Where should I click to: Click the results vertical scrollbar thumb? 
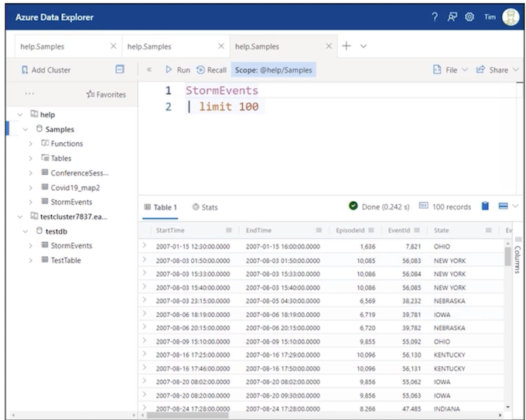pyautogui.click(x=508, y=256)
